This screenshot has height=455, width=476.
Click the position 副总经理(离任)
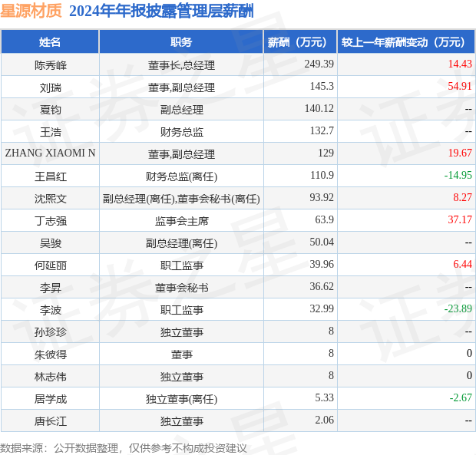[181, 243]
